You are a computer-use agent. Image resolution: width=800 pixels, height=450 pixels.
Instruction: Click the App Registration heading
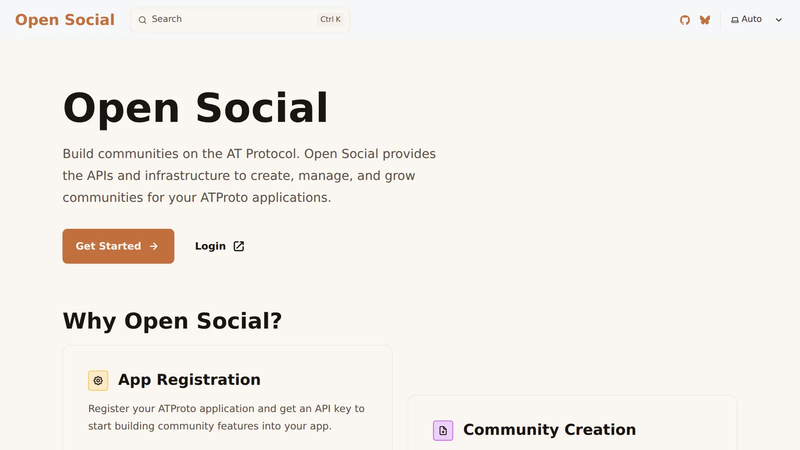pos(189,380)
